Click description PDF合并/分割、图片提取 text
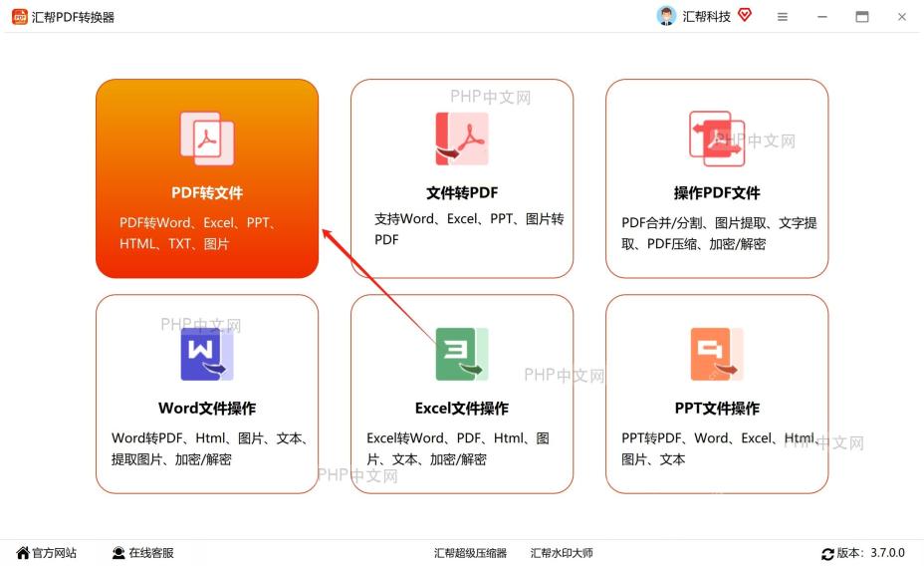 point(719,233)
